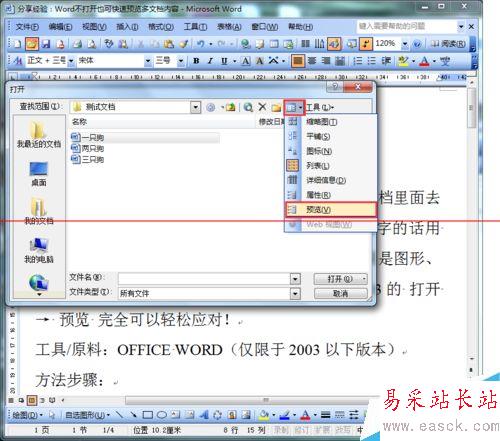The height and width of the screenshot is (441, 500).
Task: Select the file 两只狗 in list
Action: tap(88, 148)
